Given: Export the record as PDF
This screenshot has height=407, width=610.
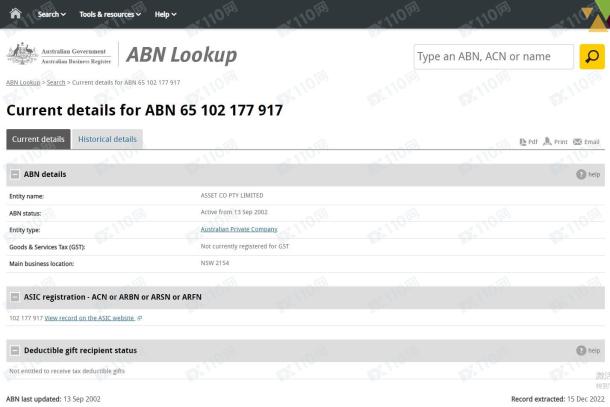Looking at the screenshot, I should [528, 142].
